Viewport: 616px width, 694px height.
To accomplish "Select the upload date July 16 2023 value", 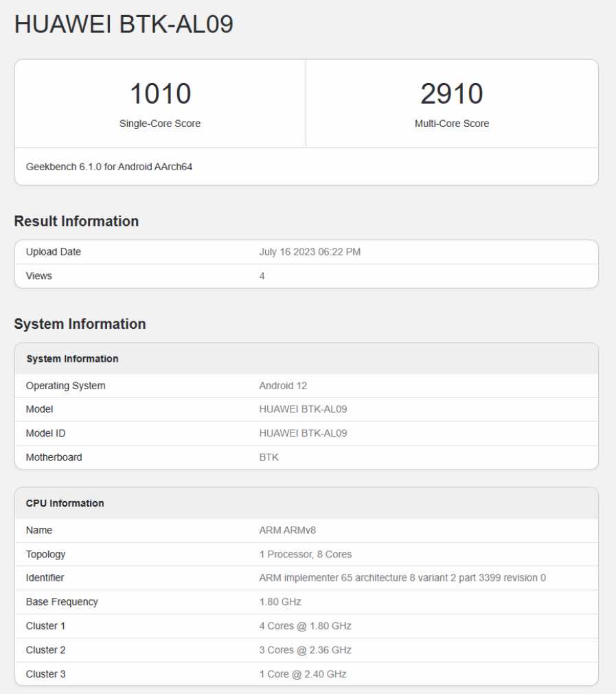I will click(310, 252).
